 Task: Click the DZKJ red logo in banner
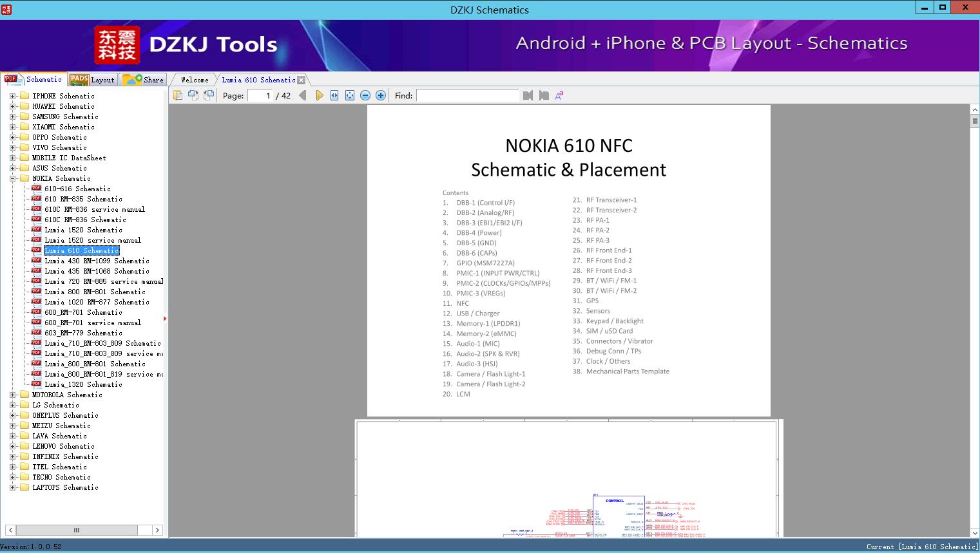[117, 45]
